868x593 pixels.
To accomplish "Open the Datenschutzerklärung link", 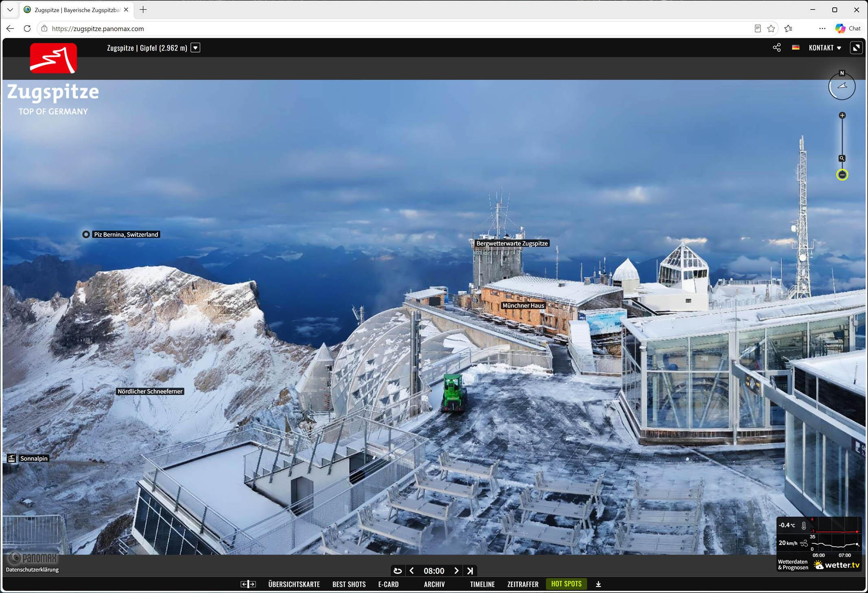I will [x=32, y=569].
